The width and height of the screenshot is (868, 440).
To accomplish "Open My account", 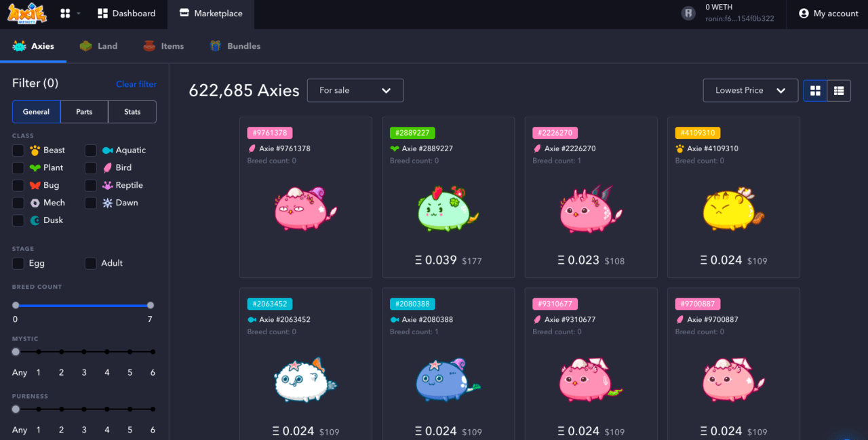I will [828, 14].
